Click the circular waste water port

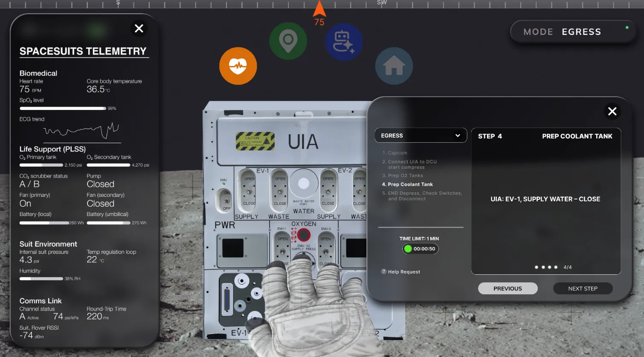click(x=304, y=184)
